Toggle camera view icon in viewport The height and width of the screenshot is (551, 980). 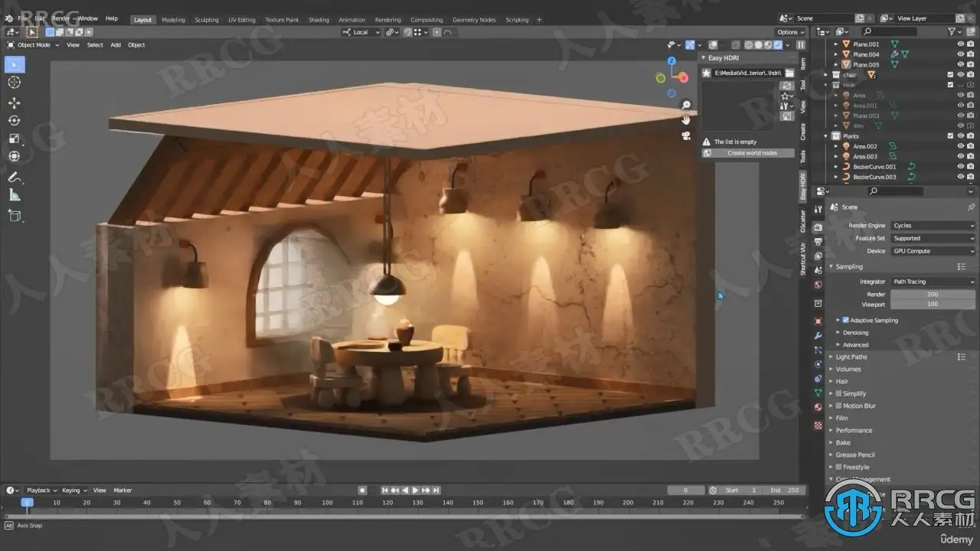[686, 135]
